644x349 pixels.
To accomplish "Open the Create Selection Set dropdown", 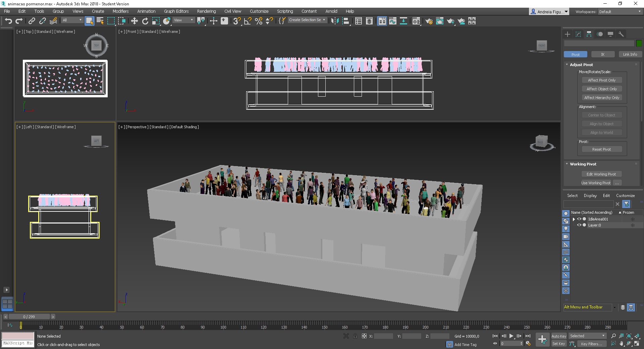I will tap(307, 20).
